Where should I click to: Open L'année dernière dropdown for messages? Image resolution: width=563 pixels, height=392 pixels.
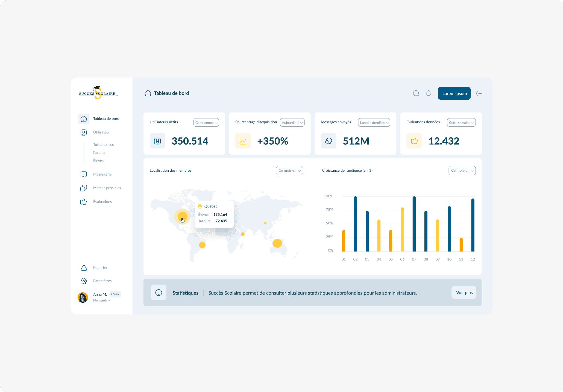click(x=374, y=123)
